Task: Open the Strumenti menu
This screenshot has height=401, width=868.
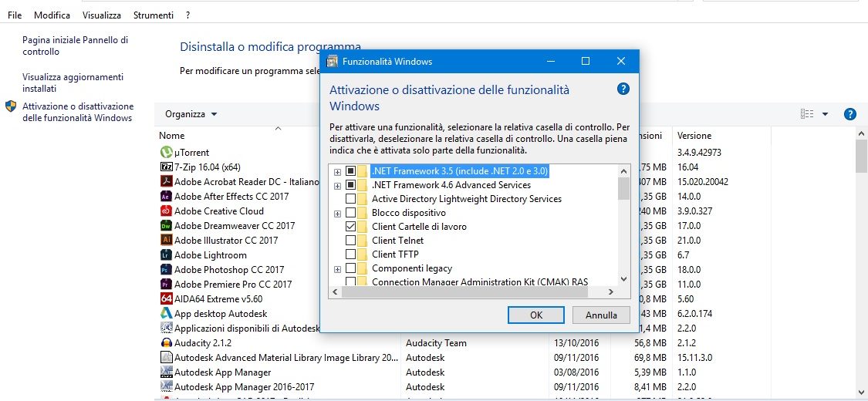Action: point(154,15)
